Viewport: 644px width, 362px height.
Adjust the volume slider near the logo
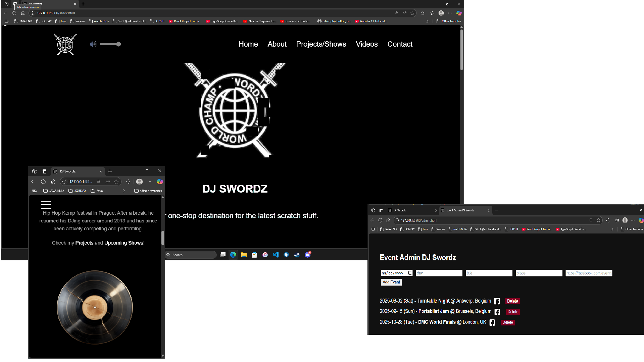pos(111,44)
